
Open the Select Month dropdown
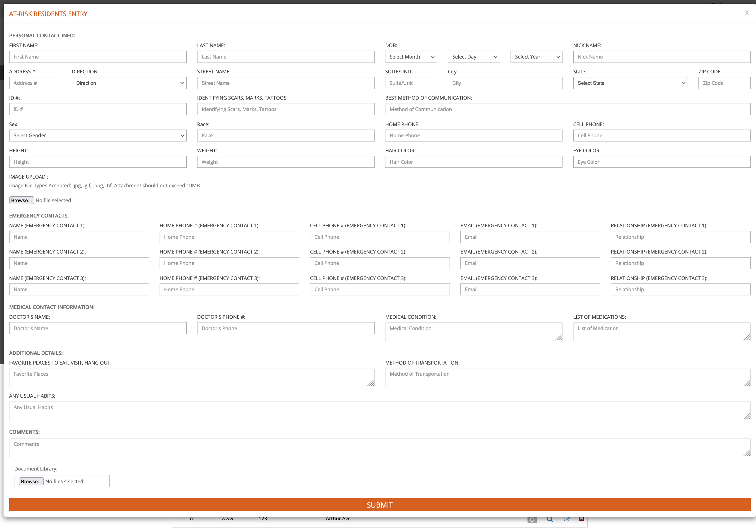411,57
